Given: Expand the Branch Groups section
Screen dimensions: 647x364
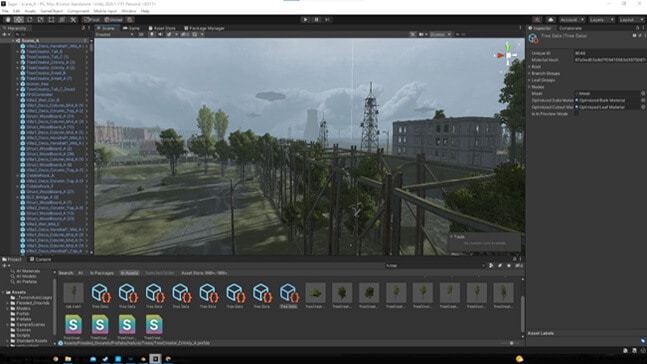Looking at the screenshot, I should click(x=545, y=73).
